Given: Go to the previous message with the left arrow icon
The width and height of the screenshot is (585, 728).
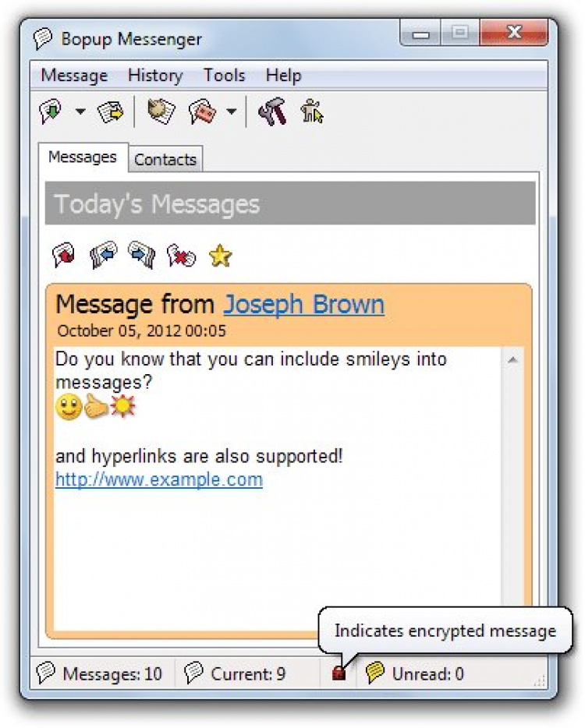Looking at the screenshot, I should click(x=103, y=255).
